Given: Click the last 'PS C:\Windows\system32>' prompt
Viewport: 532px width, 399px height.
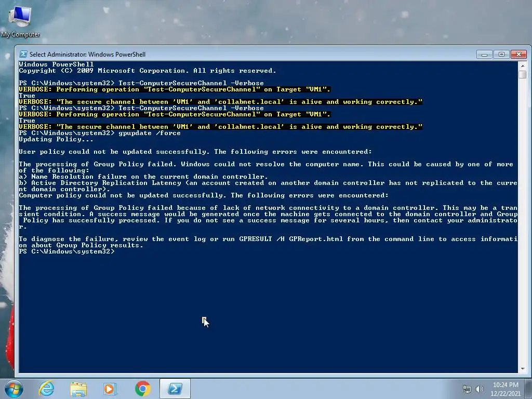Looking at the screenshot, I should (x=67, y=251).
